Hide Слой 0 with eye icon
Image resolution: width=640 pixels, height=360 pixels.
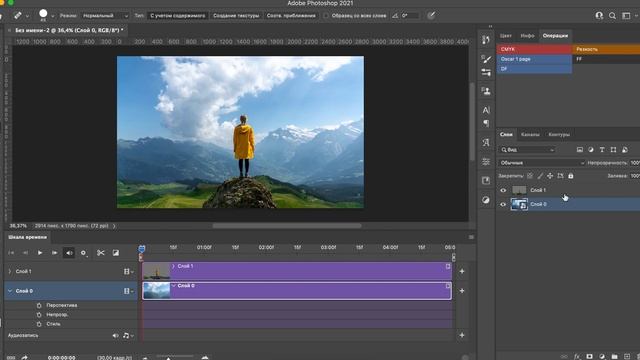click(503, 204)
